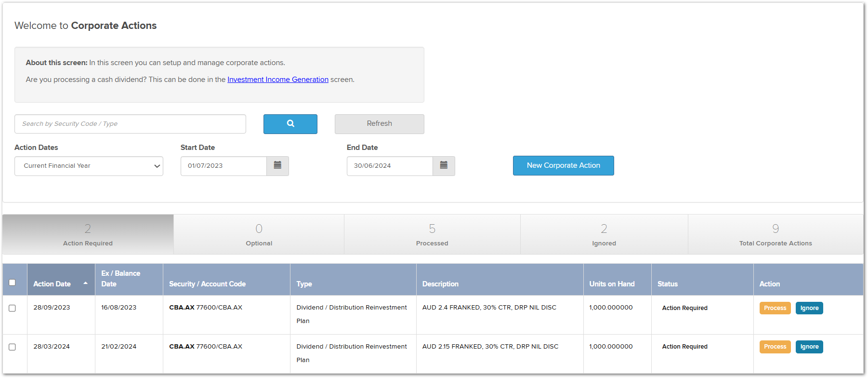Create a New Corporate Action

tap(564, 165)
